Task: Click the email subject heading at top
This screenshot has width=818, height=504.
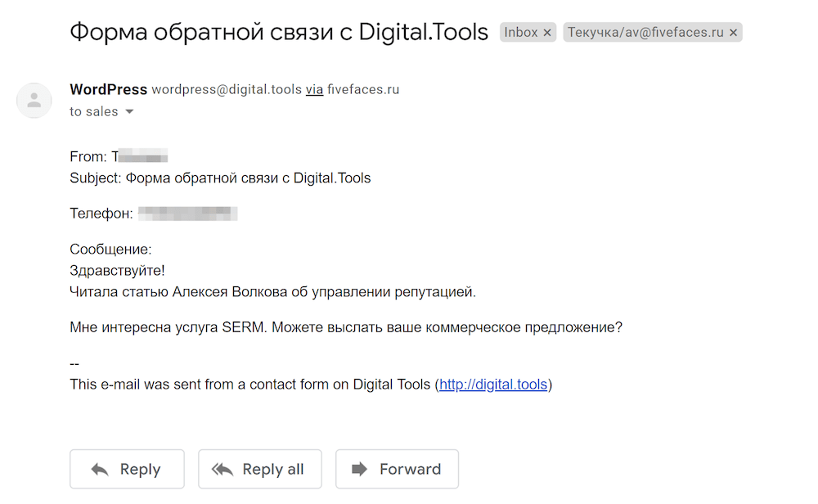Action: (279, 33)
